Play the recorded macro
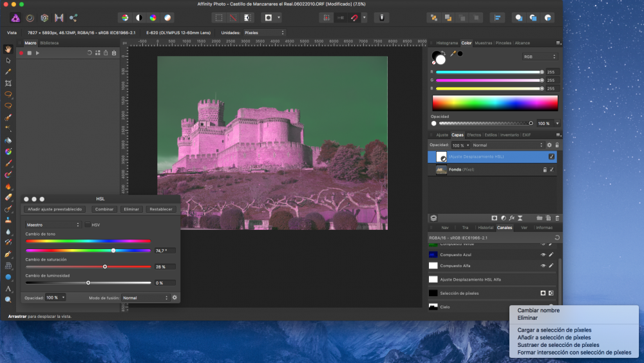 tap(38, 53)
